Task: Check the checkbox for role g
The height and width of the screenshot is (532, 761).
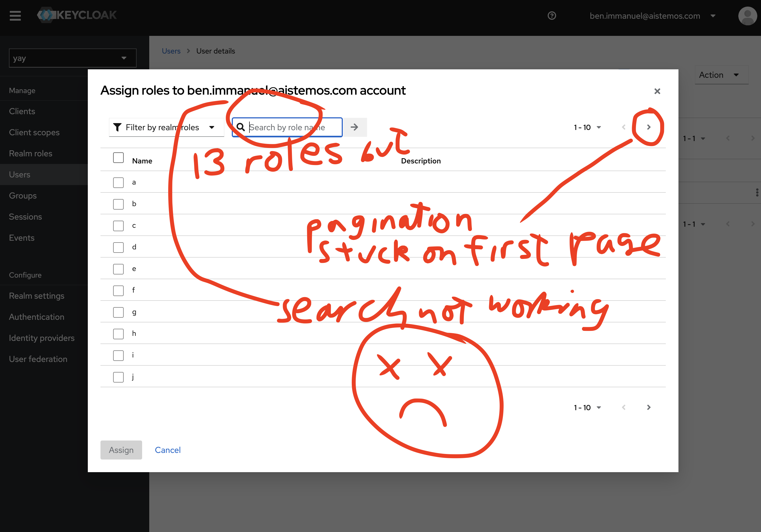Action: click(118, 312)
